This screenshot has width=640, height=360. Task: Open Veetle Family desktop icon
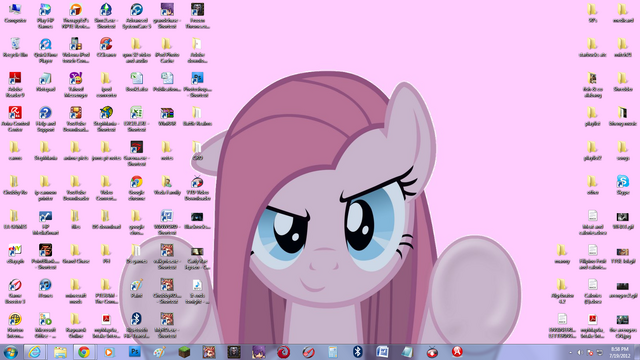click(x=167, y=185)
